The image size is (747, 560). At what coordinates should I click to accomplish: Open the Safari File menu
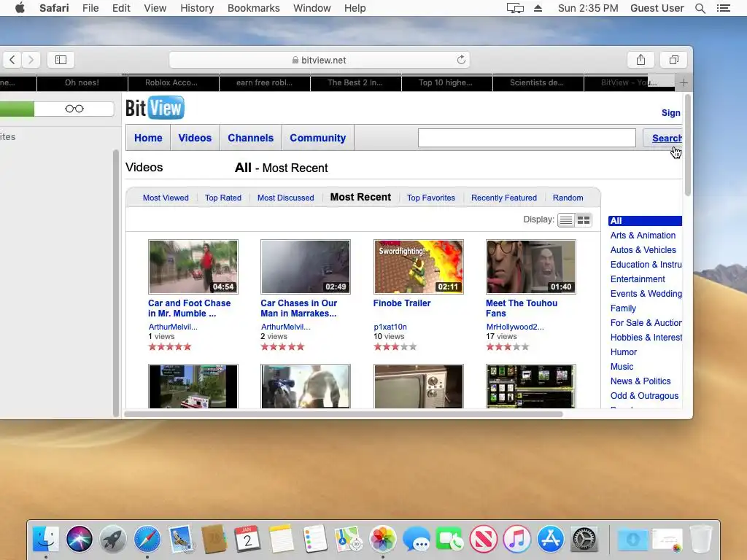(90, 8)
